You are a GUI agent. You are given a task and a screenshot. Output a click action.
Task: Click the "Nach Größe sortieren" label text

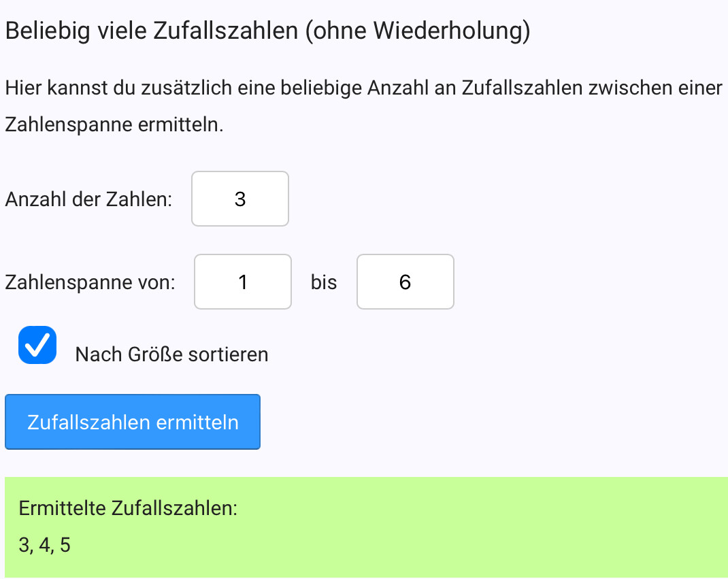(171, 354)
